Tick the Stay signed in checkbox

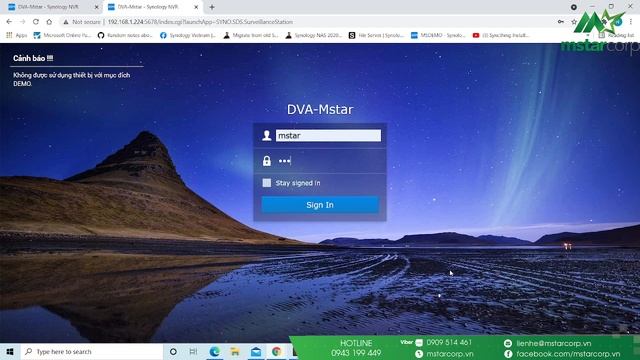pyautogui.click(x=267, y=183)
